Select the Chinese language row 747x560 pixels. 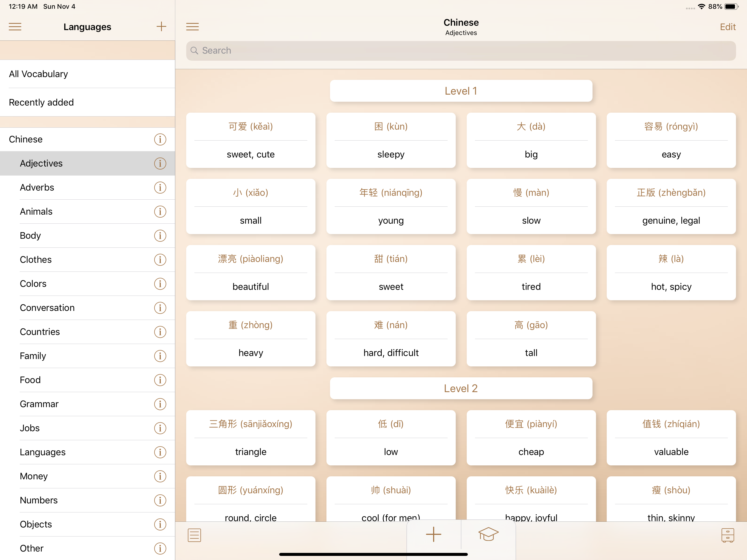coord(87,139)
